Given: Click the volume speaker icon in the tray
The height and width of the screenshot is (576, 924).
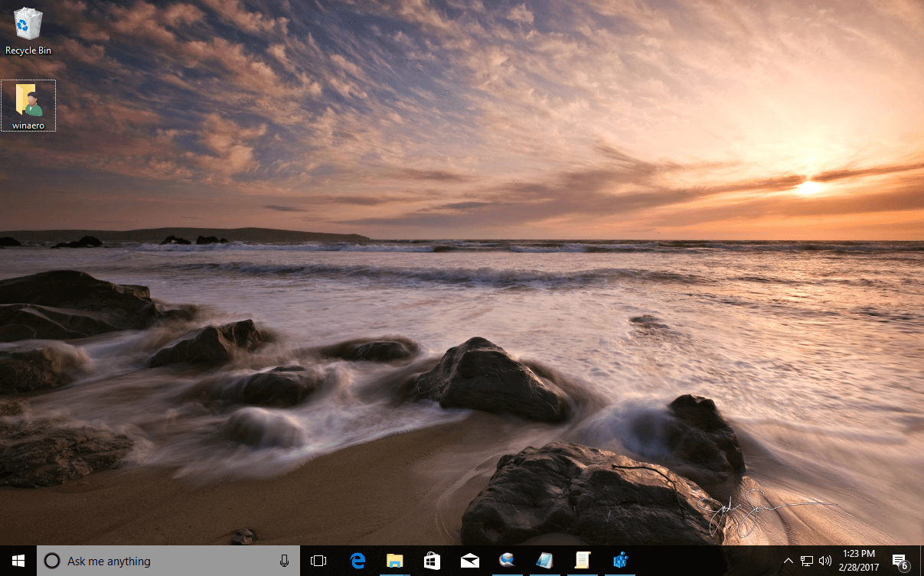Looking at the screenshot, I should pos(824,561).
